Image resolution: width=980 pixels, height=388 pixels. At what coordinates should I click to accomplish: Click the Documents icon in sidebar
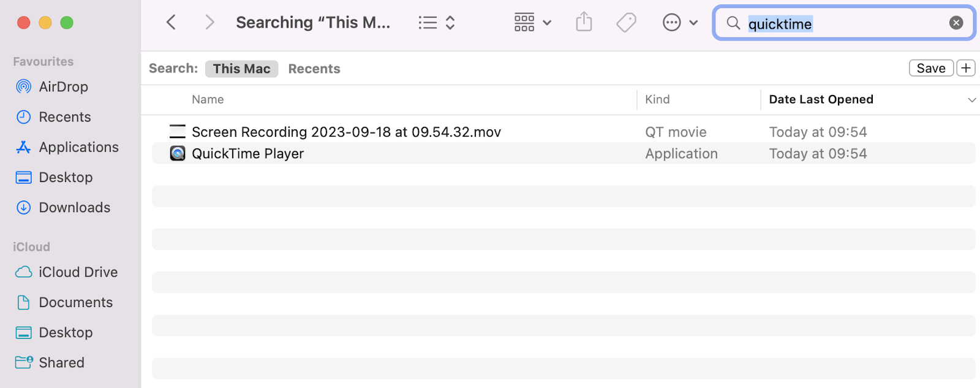click(23, 302)
